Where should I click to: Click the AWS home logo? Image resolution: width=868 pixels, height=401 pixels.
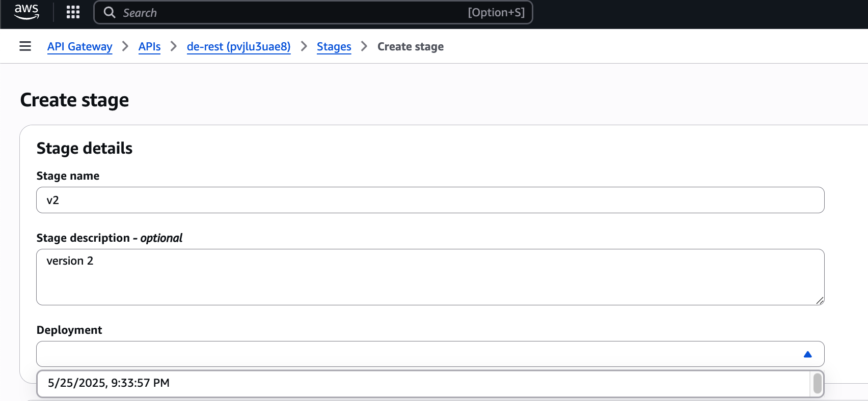click(x=26, y=12)
